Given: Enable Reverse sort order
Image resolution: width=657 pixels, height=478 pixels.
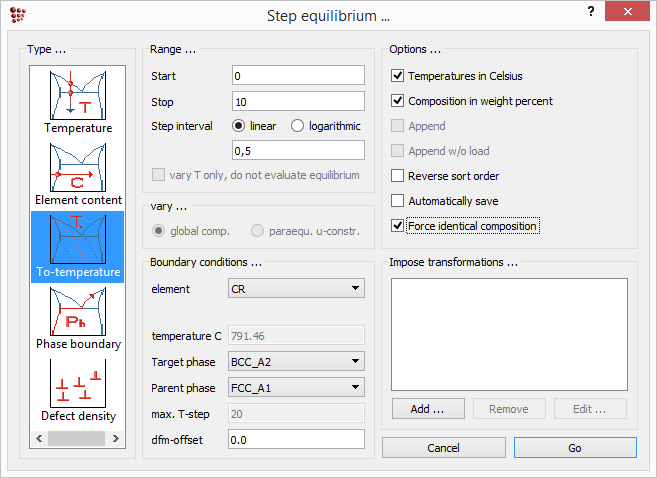Looking at the screenshot, I should tap(398, 176).
